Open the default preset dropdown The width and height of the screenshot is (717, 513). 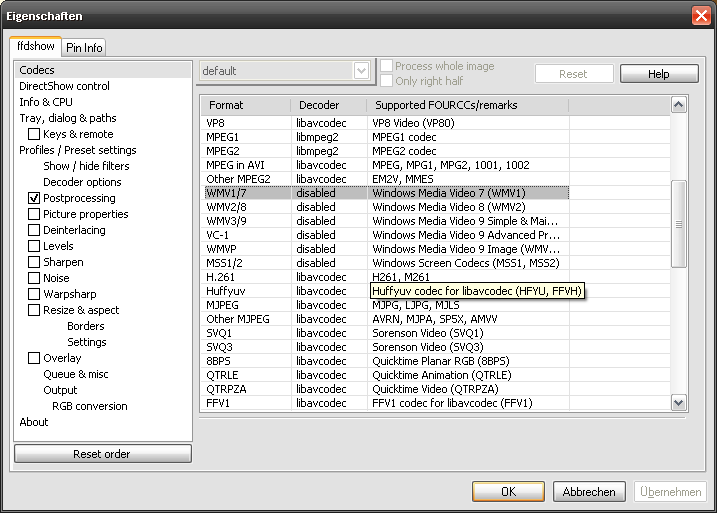361,71
